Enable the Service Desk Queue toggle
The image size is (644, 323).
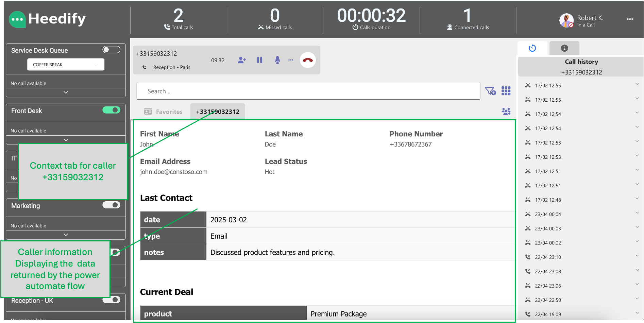pos(112,50)
